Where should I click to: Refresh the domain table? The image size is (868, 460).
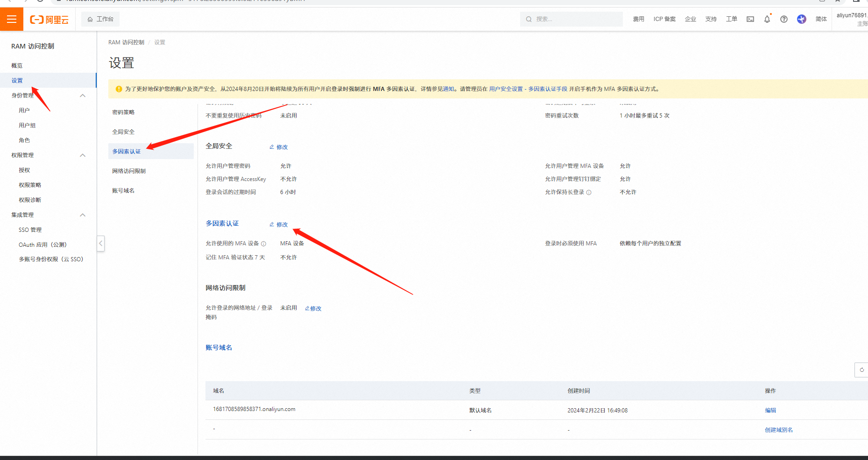point(861,370)
